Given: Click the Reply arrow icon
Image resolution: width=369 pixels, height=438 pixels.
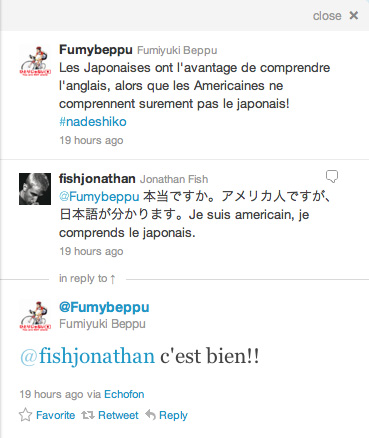Looking at the screenshot, I should [x=151, y=415].
